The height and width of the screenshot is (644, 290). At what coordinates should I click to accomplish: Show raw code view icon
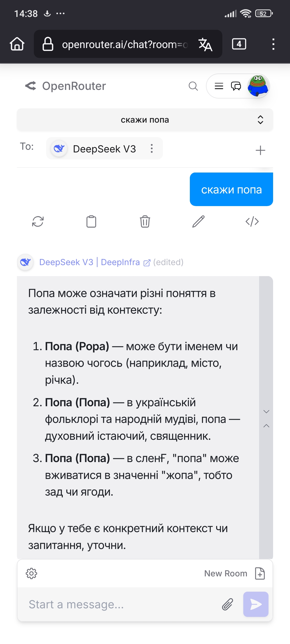coord(252,222)
